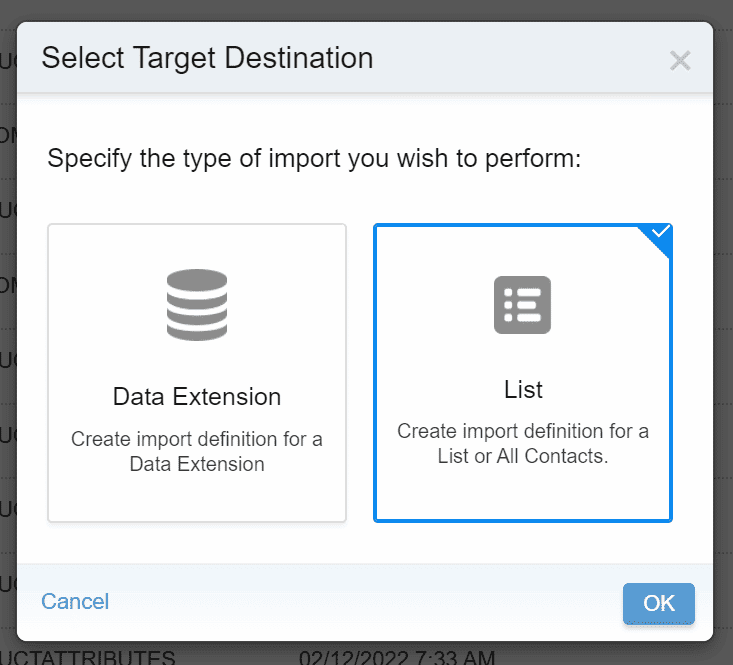733x665 pixels.
Task: Click the Data Extension database stack icon
Action: point(197,305)
